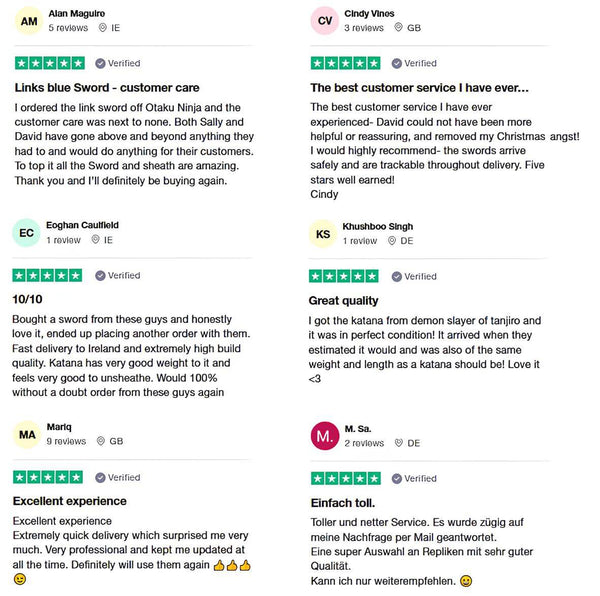Viewport: 600px width, 596px height.
Task: Click Verified badge on Cindy Vines' review
Action: [x=413, y=63]
